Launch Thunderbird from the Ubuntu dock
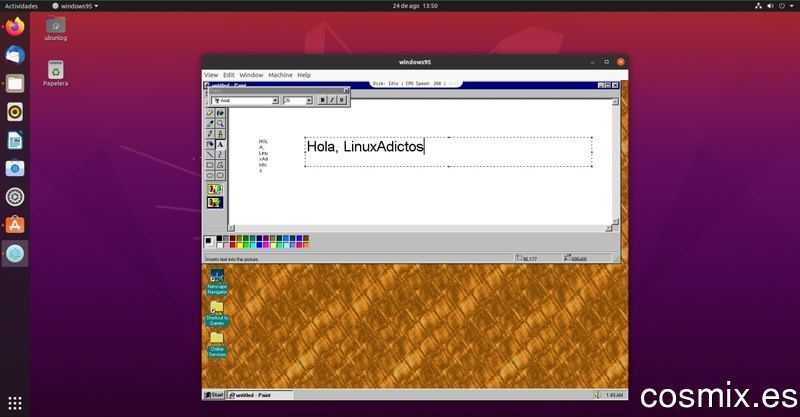The height and width of the screenshot is (417, 800). (x=15, y=55)
